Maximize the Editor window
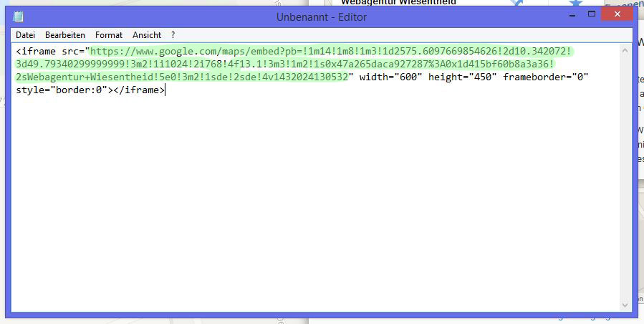The width and height of the screenshot is (644, 324). [x=592, y=14]
